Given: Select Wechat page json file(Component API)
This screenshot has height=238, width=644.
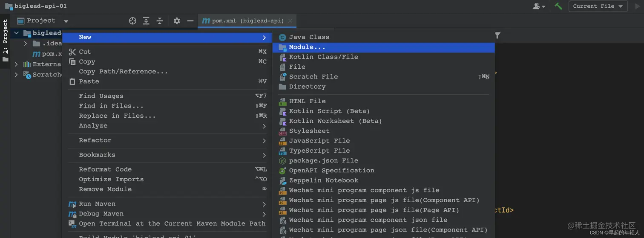Looking at the screenshot, I should coord(384,229).
